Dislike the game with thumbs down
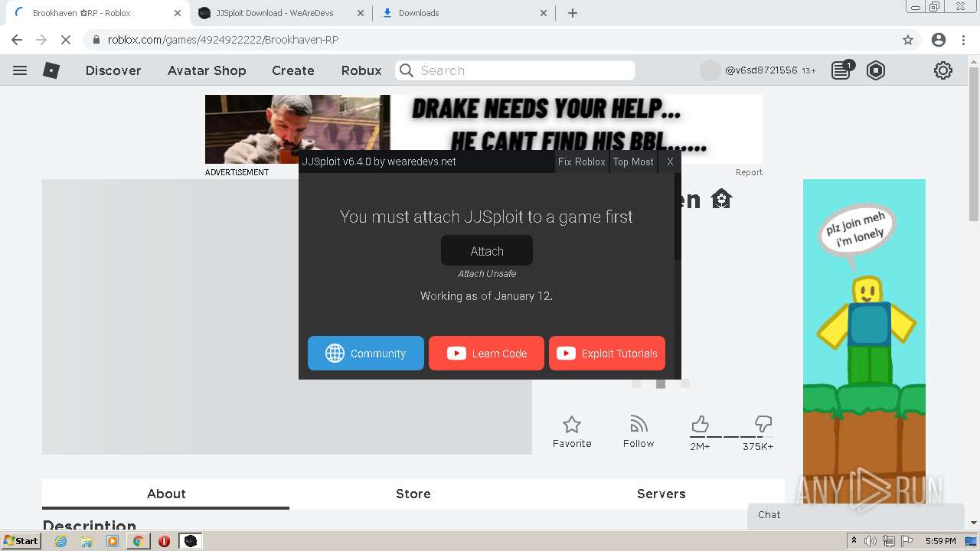The image size is (980, 551). [x=763, y=424]
